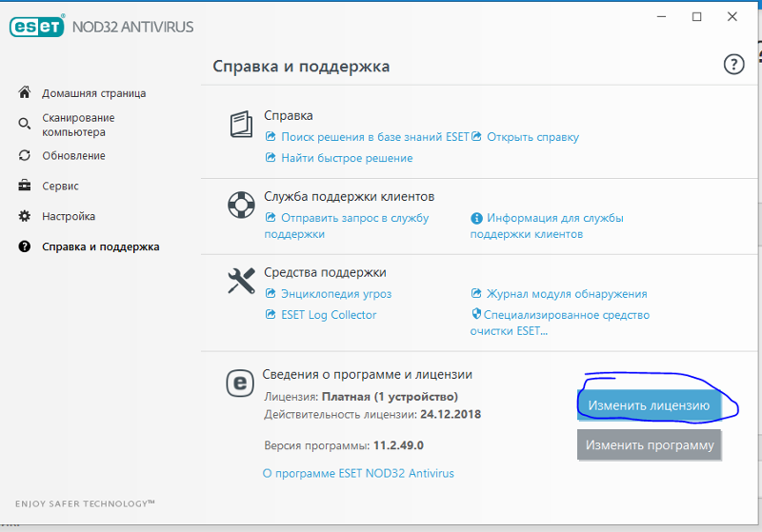Click the Справка book icon
762x532 pixels.
click(240, 126)
